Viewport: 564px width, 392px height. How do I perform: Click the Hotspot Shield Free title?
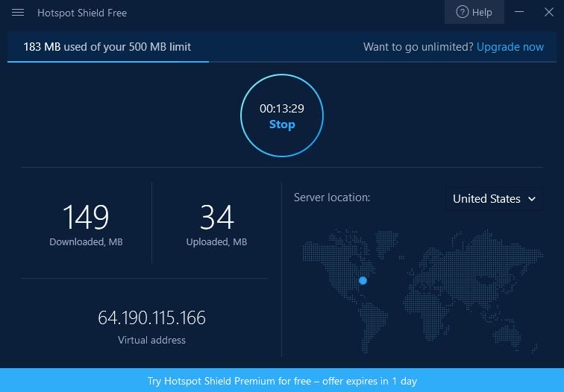tap(82, 13)
